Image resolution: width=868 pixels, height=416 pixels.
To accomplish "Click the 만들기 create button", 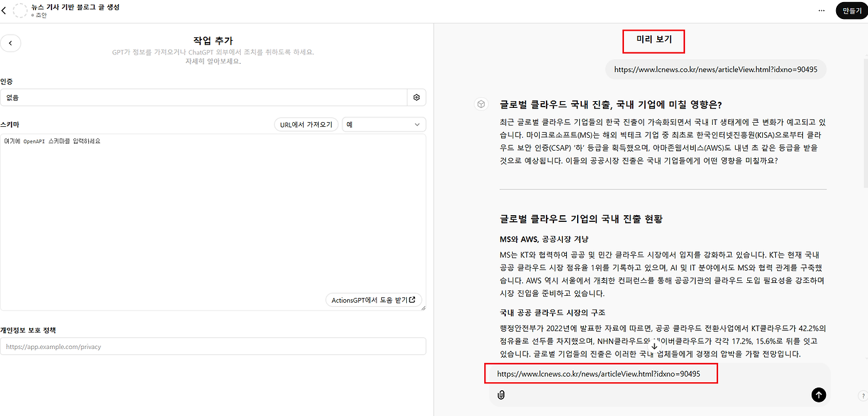I will 851,10.
